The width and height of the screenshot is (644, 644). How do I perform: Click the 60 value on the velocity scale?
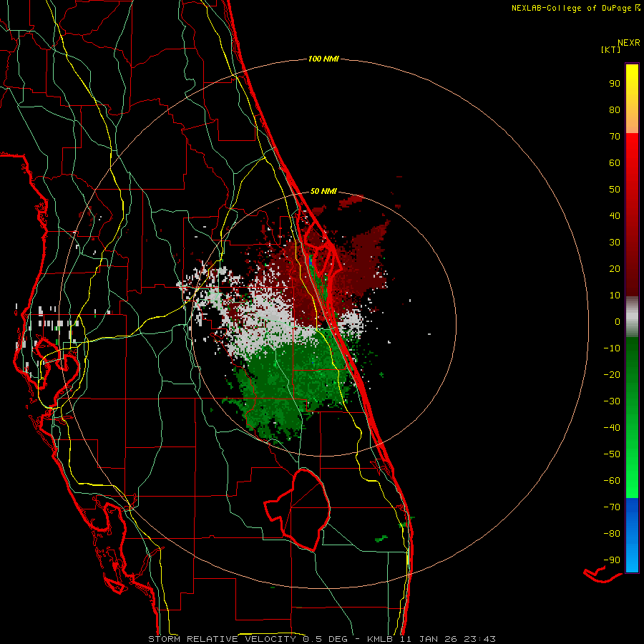coord(615,163)
